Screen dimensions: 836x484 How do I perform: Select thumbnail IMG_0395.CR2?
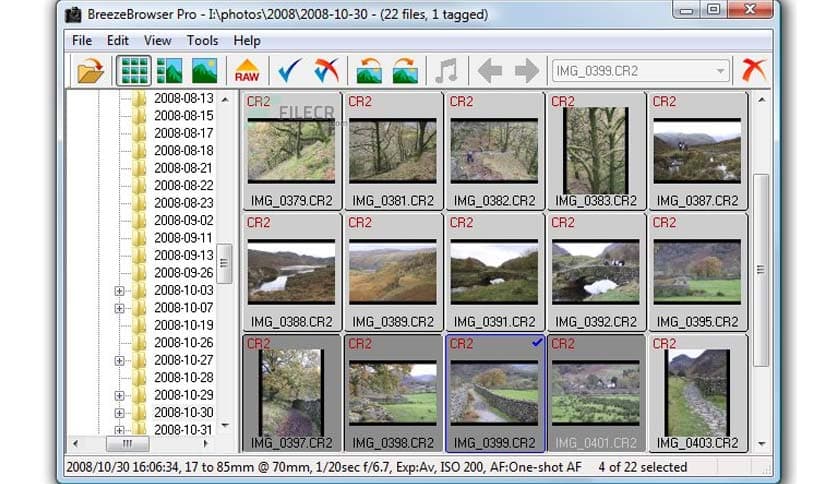point(697,272)
